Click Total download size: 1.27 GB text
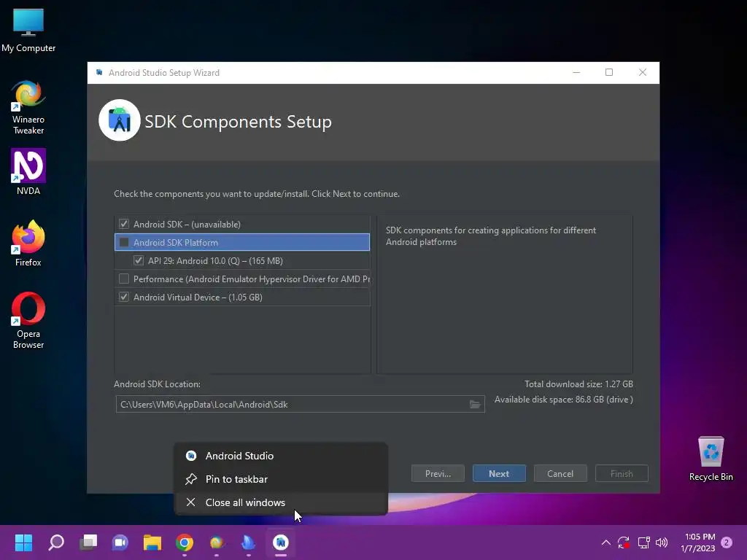This screenshot has width=747, height=560. [x=578, y=384]
